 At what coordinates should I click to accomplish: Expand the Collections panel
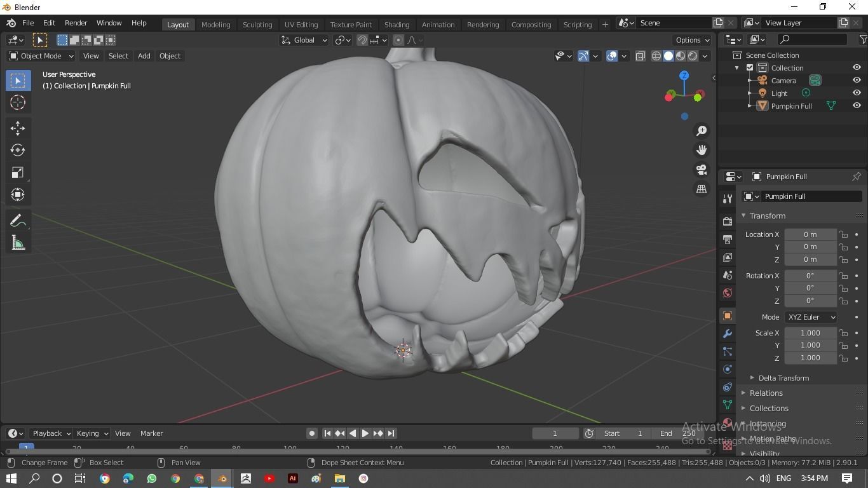click(768, 409)
